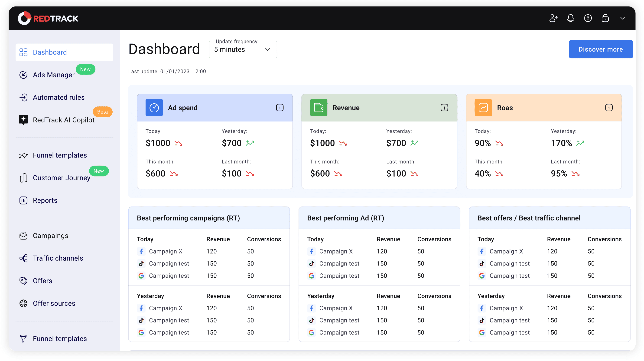
Task: Click the Discover more button
Action: [x=601, y=49]
